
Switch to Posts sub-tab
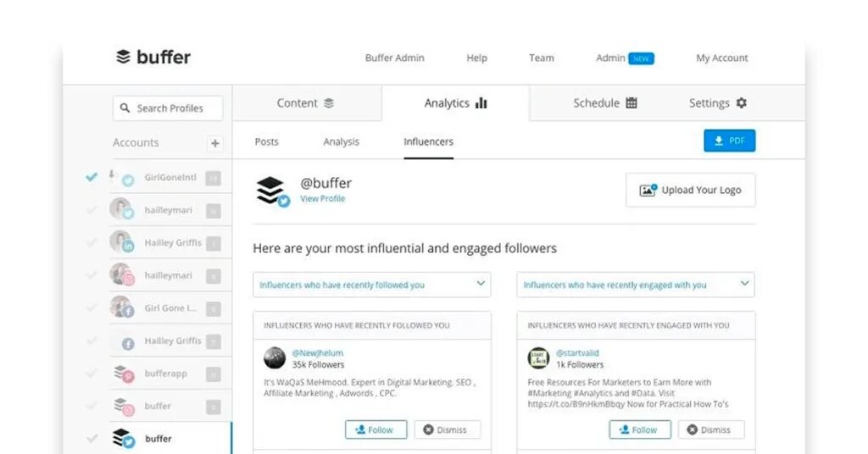click(x=266, y=141)
